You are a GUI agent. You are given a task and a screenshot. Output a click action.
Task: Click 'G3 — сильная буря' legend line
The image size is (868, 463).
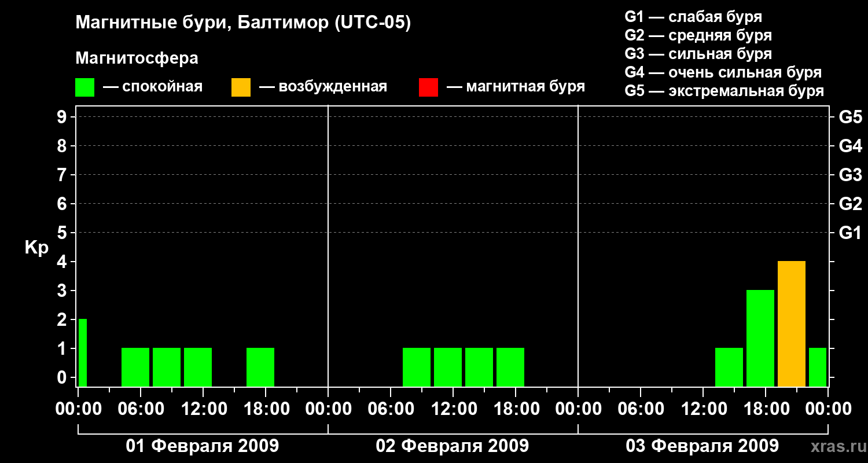click(x=698, y=54)
